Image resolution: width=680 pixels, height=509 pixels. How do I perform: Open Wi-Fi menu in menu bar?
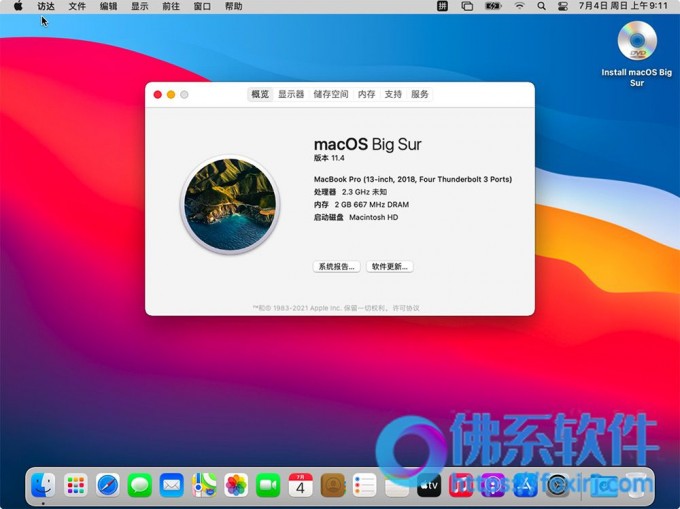pyautogui.click(x=519, y=6)
